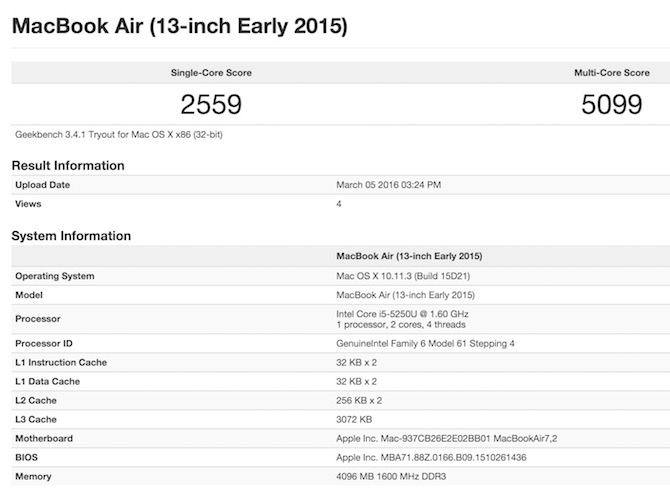The height and width of the screenshot is (492, 670).
Task: Click the Upload Date row label
Action: coord(43,185)
